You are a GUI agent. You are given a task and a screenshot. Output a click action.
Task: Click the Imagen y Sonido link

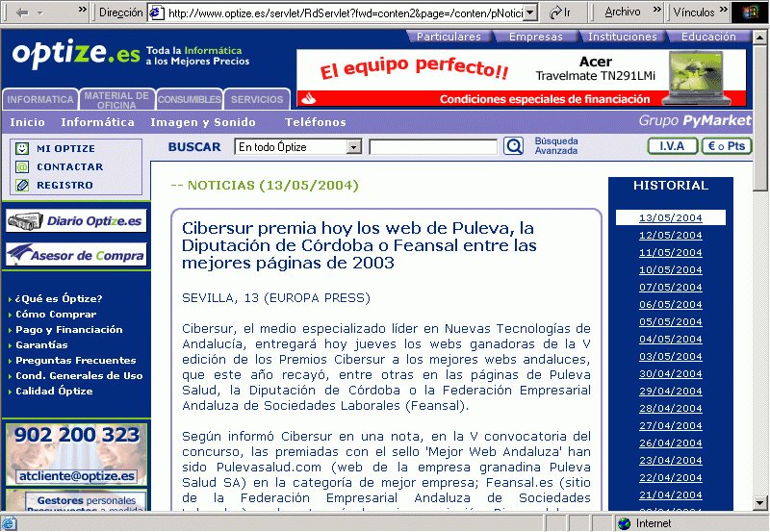[203, 122]
